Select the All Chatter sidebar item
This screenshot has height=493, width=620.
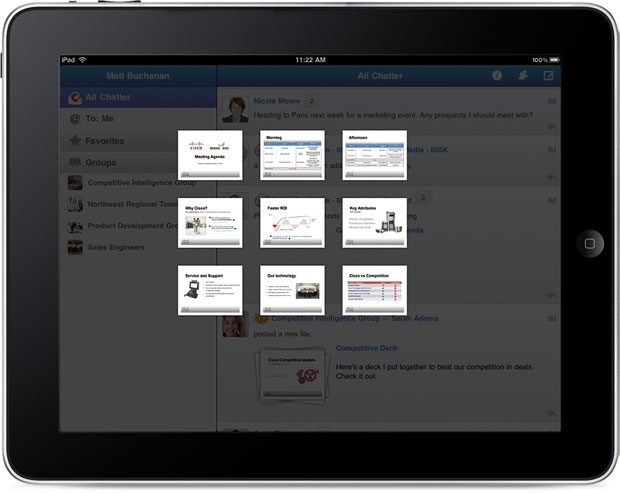point(138,97)
